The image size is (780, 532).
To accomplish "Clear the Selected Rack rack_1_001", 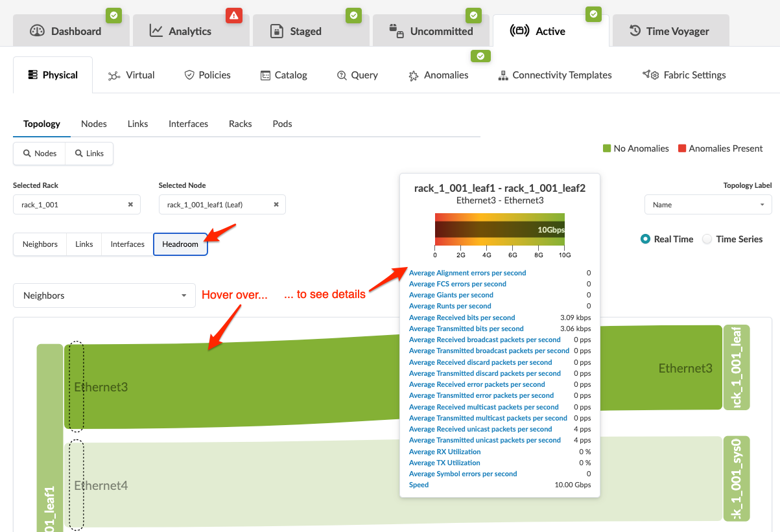I will (x=130, y=205).
